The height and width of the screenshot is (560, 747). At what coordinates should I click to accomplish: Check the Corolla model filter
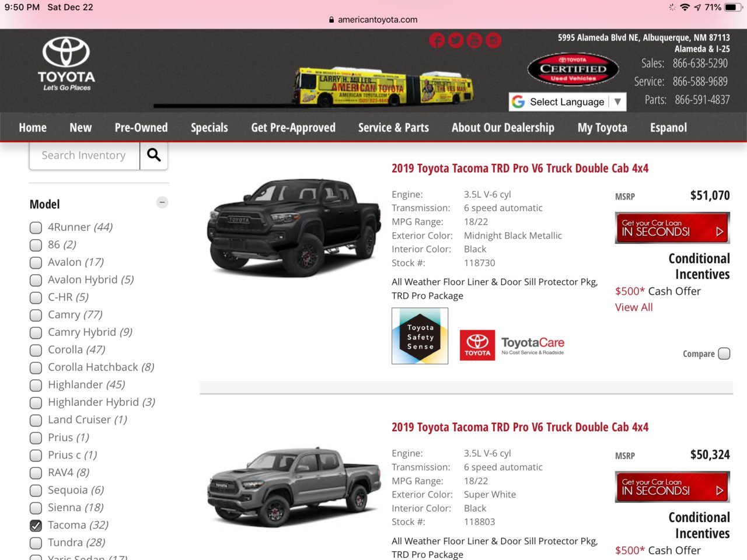click(36, 350)
